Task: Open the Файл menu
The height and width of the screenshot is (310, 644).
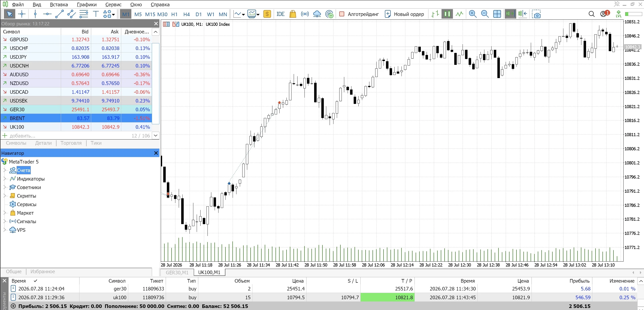Action: (x=18, y=4)
